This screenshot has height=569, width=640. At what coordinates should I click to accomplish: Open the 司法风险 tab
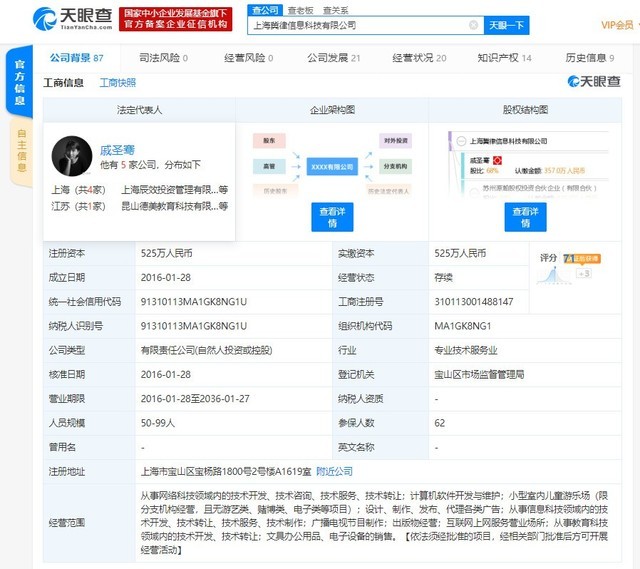[163, 58]
